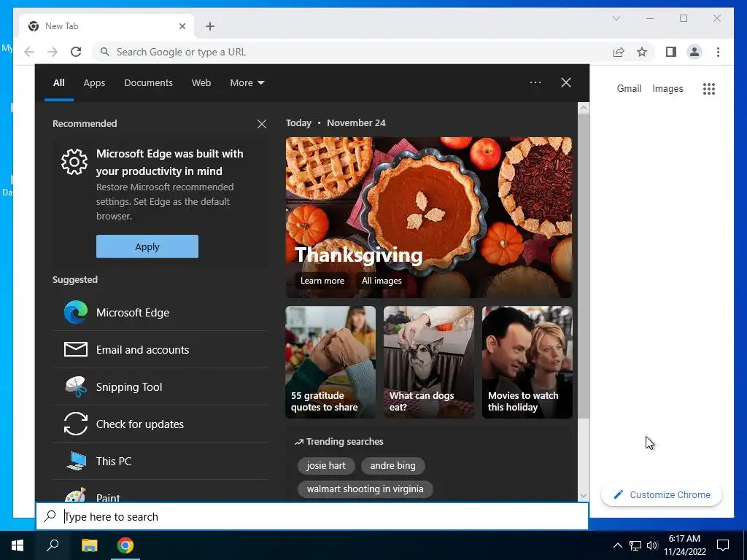
Task: Click Learn more on Thanksgiving banner
Action: 322,281
